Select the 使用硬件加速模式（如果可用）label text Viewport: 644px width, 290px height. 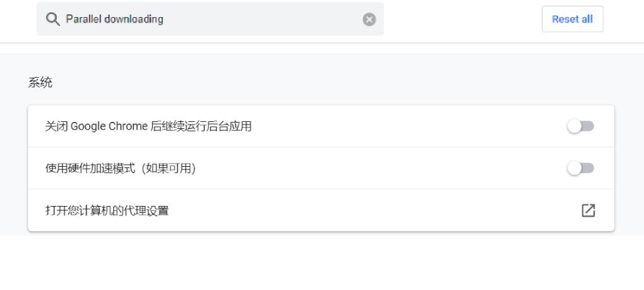point(121,168)
